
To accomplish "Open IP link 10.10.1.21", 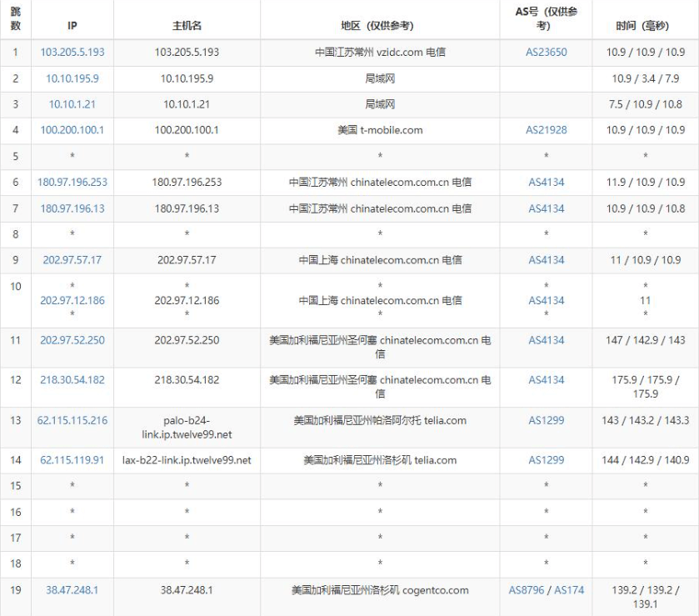I will click(72, 104).
